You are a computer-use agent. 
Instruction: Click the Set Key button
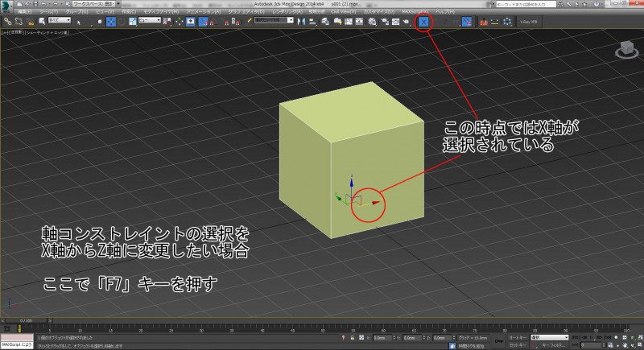tap(518, 344)
